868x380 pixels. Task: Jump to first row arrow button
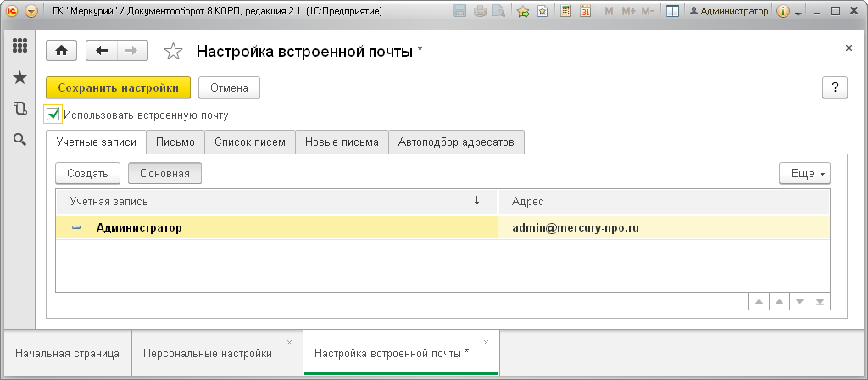tap(759, 301)
